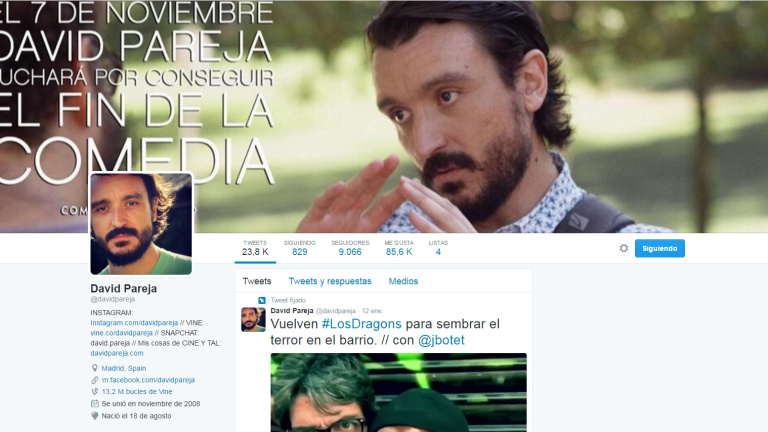Image resolution: width=768 pixels, height=432 pixels.
Task: Open the large profile photo
Action: tap(141, 224)
